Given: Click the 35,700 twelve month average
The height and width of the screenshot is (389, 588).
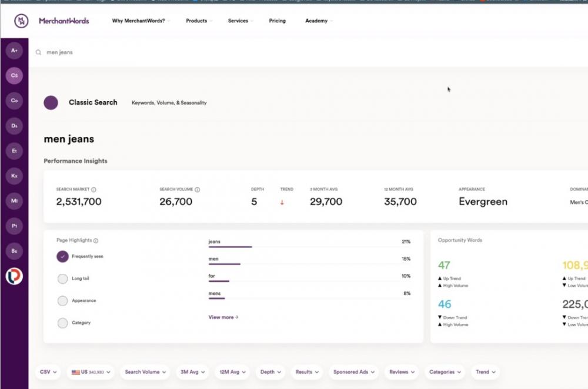Looking at the screenshot, I should (400, 202).
